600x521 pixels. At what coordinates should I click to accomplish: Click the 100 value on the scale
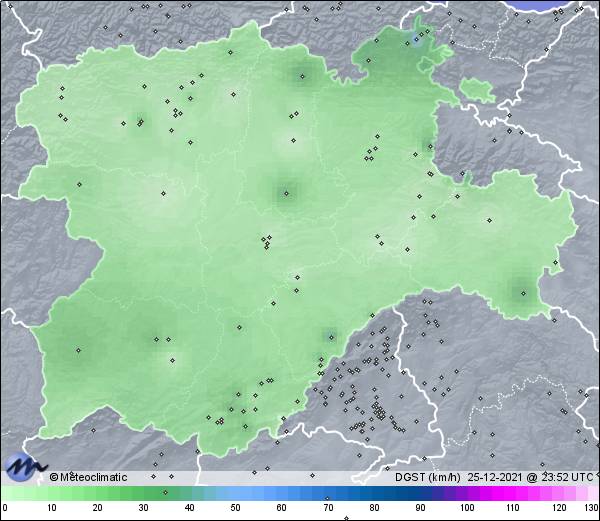467,508
